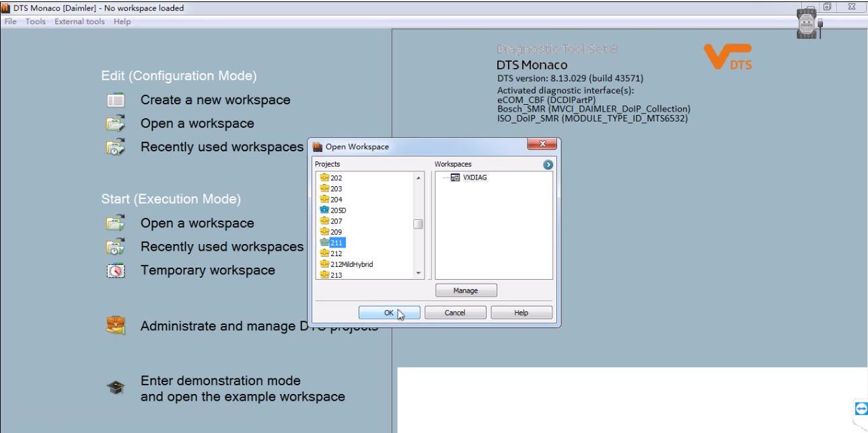Viewport: 868px width, 433px height.
Task: Click the Temporary workspace clock icon
Action: tap(116, 270)
